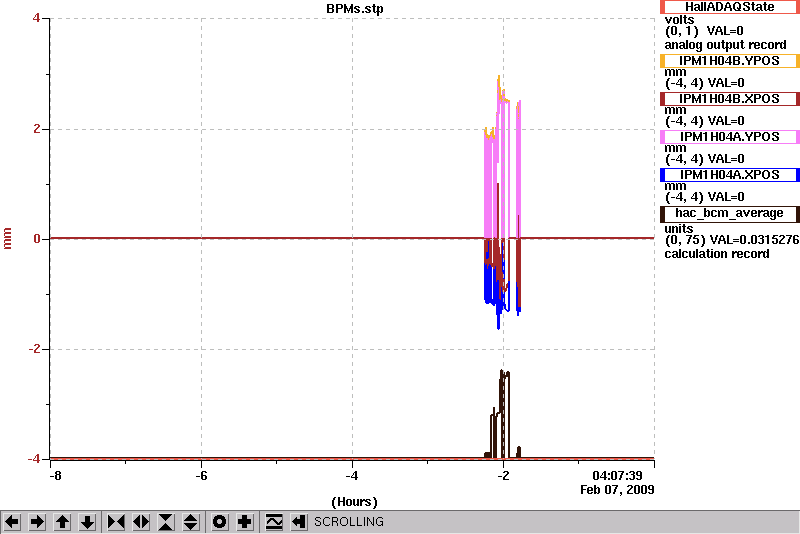Click the (-4, 4) VAL=0 under IPM1H04A.YPOS
The image size is (800, 534).
pyautogui.click(x=705, y=159)
